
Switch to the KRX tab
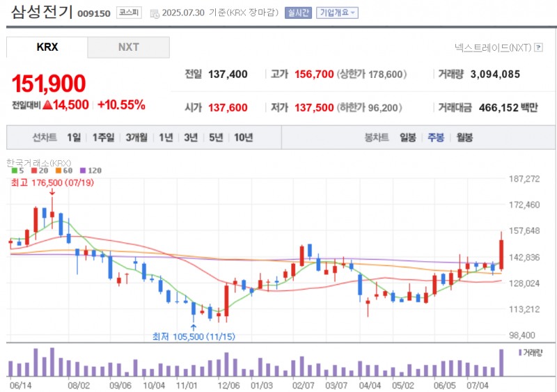(47, 47)
